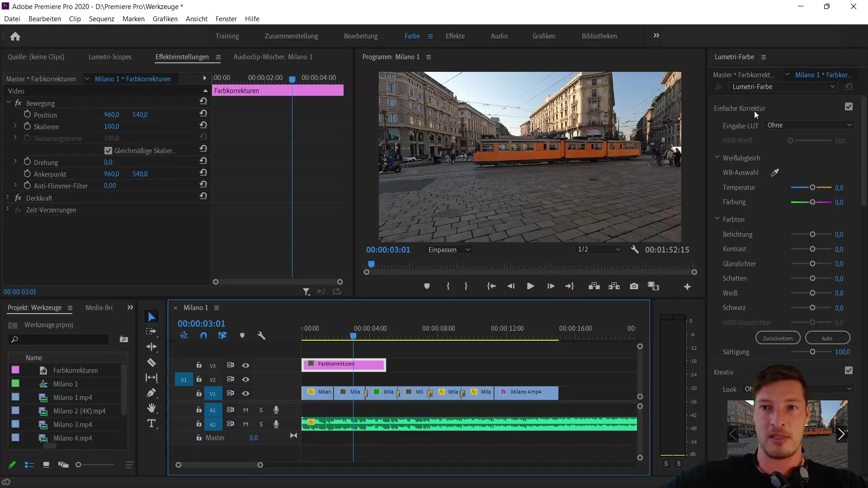Switch to Audio workspace
The image size is (868, 488).
tap(499, 36)
